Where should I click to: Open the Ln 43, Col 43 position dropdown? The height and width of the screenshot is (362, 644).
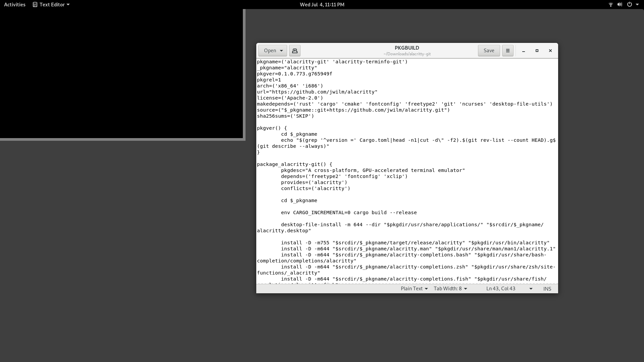point(509,289)
